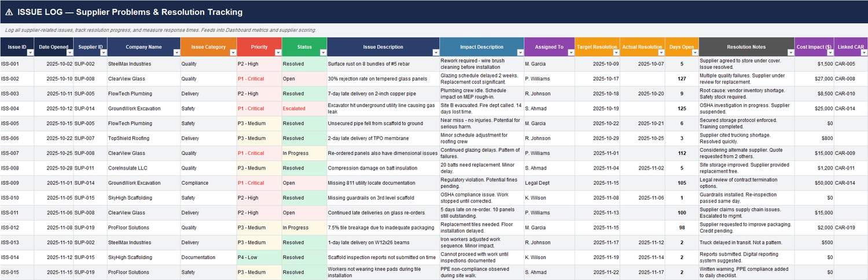Select cost impact $50,000
This screenshot has height=280, width=868.
click(814, 183)
